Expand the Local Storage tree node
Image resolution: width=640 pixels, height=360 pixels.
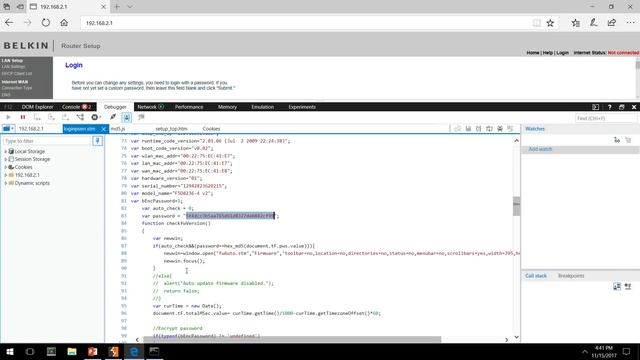click(5, 151)
